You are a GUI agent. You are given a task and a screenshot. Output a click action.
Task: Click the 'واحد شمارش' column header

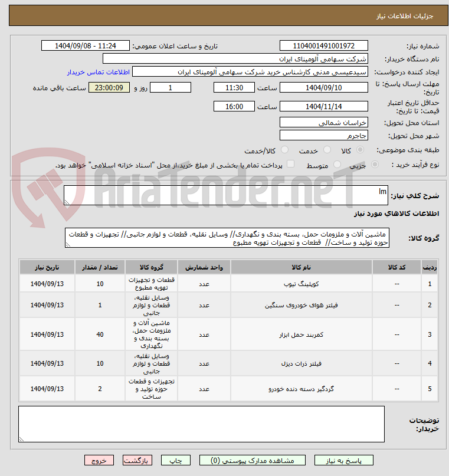point(204,267)
